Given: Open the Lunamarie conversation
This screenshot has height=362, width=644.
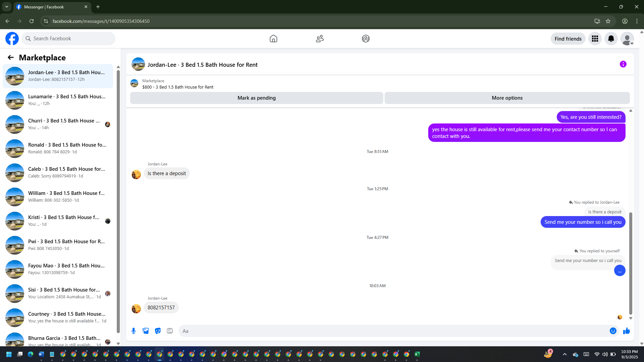Looking at the screenshot, I should [58, 100].
